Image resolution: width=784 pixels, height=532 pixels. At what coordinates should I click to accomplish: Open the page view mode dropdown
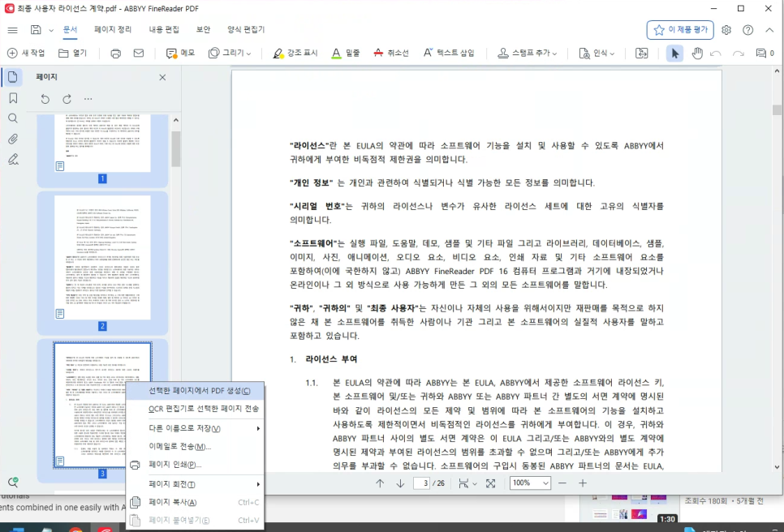click(467, 483)
